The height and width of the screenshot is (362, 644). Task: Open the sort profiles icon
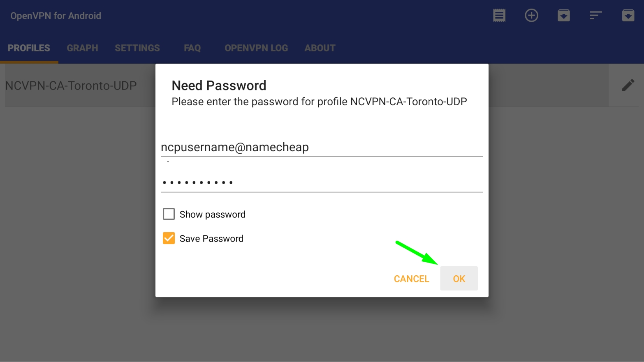coord(596,16)
